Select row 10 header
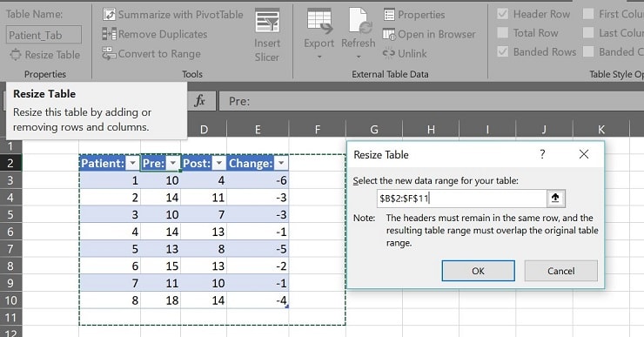This screenshot has width=644, height=337. click(x=10, y=300)
